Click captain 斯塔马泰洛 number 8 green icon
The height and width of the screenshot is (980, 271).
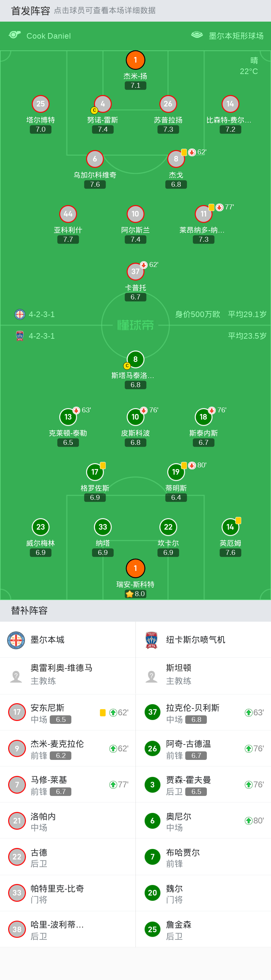[135, 359]
